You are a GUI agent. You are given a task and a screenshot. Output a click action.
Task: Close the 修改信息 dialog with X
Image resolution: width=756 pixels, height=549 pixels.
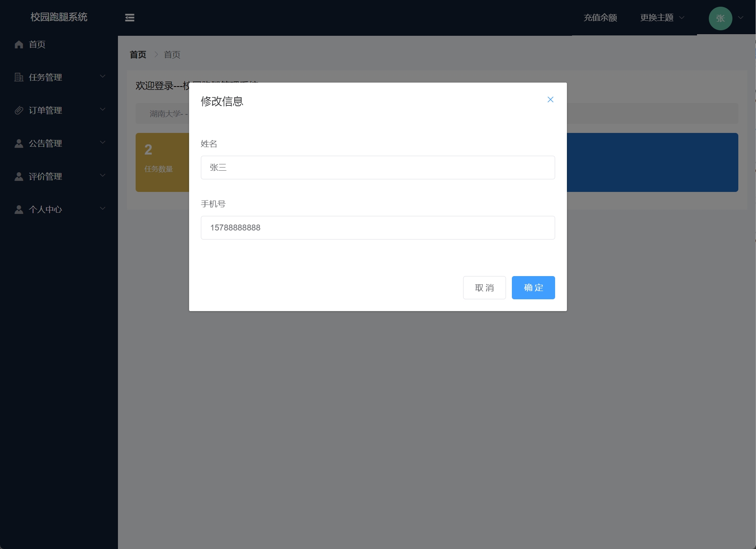[550, 99]
